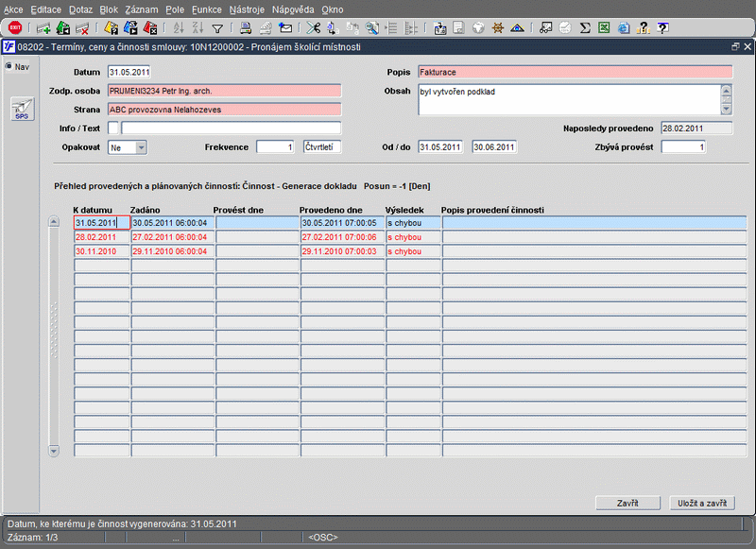Click the execute query folder icon
The height and width of the screenshot is (549, 756).
(x=130, y=28)
